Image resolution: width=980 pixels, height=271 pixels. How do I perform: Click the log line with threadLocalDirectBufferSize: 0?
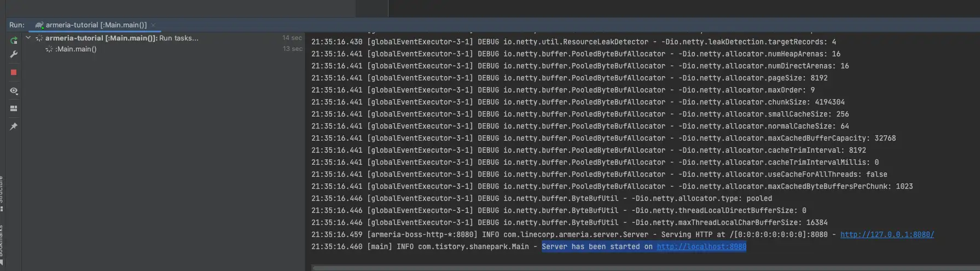coord(559,211)
